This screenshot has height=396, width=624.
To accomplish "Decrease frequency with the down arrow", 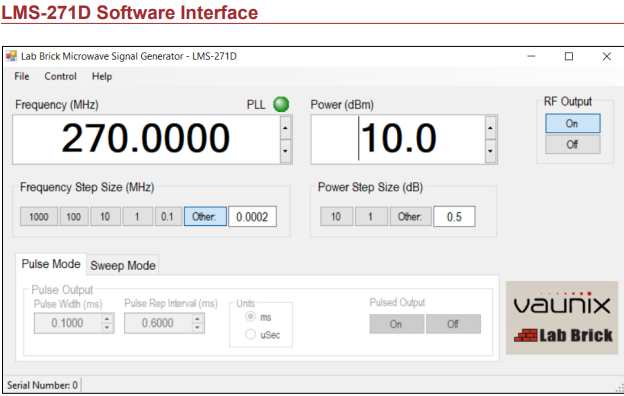I will [x=285, y=151].
